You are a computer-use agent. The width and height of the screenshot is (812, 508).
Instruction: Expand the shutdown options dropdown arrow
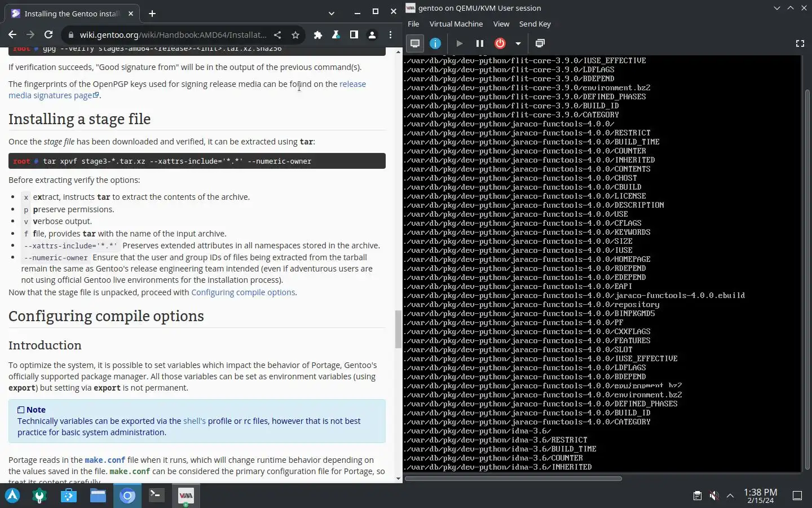tap(518, 43)
